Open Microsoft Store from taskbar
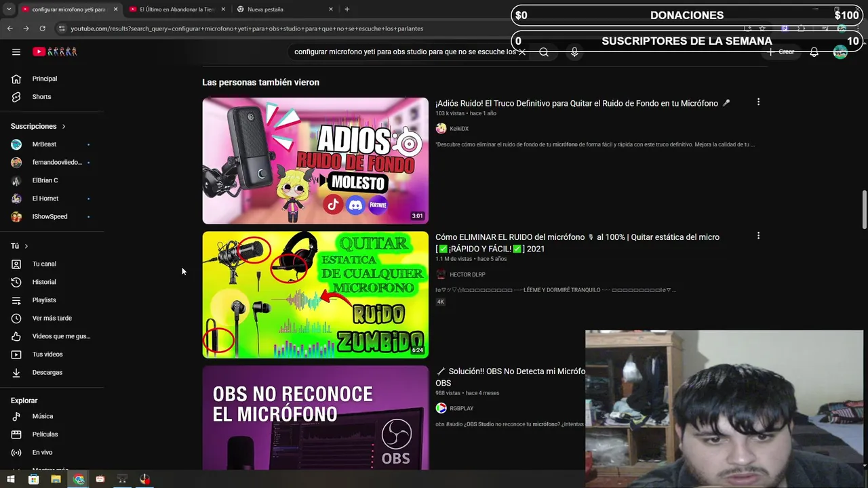Image resolution: width=868 pixels, height=488 pixels. [x=33, y=479]
